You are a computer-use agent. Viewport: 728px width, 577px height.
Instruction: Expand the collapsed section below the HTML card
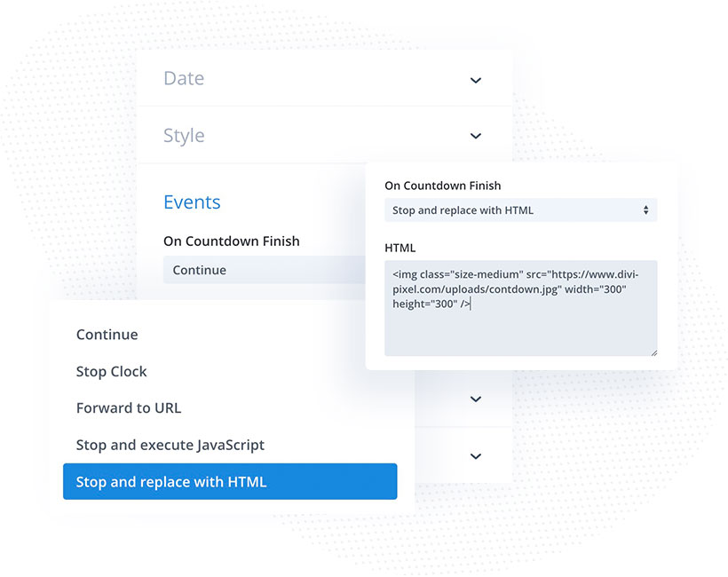tap(476, 399)
